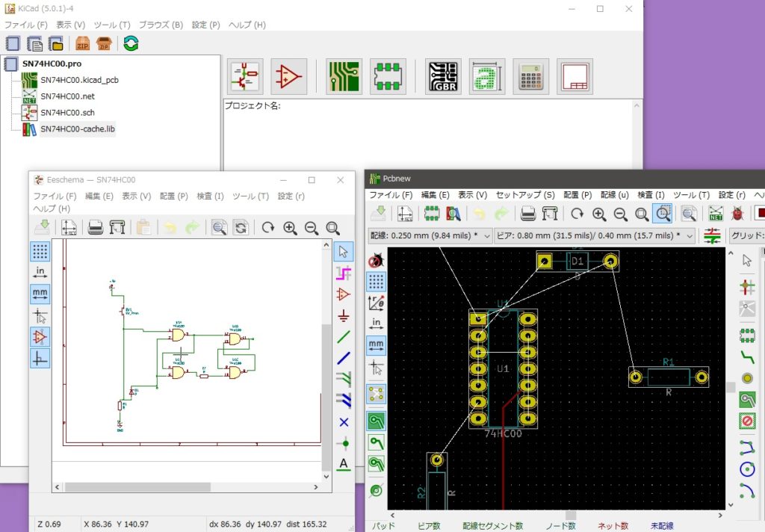This screenshot has width=765, height=532.
Task: Select the draw circle tool in Pcbnew
Action: pyautogui.click(x=747, y=469)
